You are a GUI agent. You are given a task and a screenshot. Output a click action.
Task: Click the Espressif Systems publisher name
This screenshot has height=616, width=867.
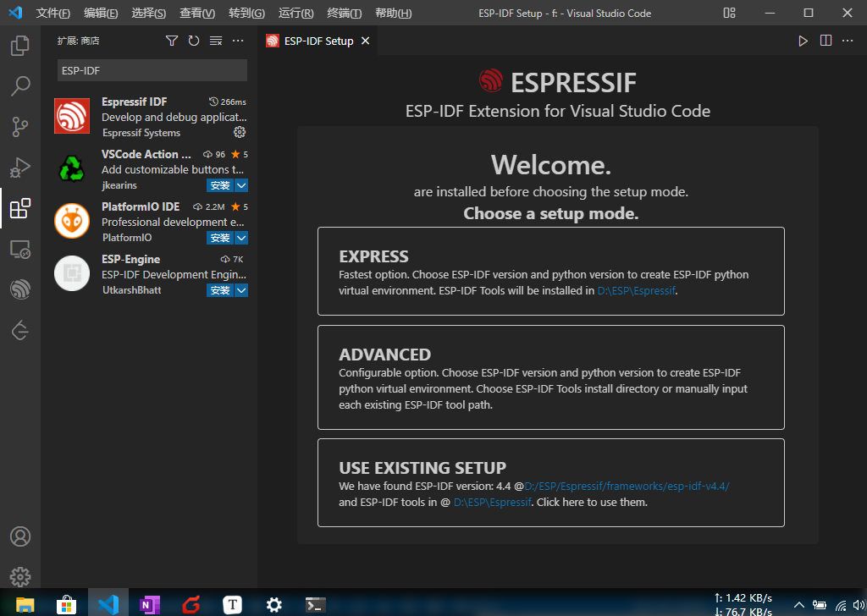[141, 133]
